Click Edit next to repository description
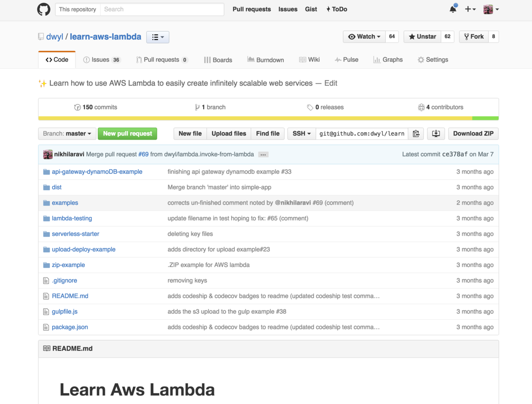The image size is (532, 404). click(x=331, y=83)
